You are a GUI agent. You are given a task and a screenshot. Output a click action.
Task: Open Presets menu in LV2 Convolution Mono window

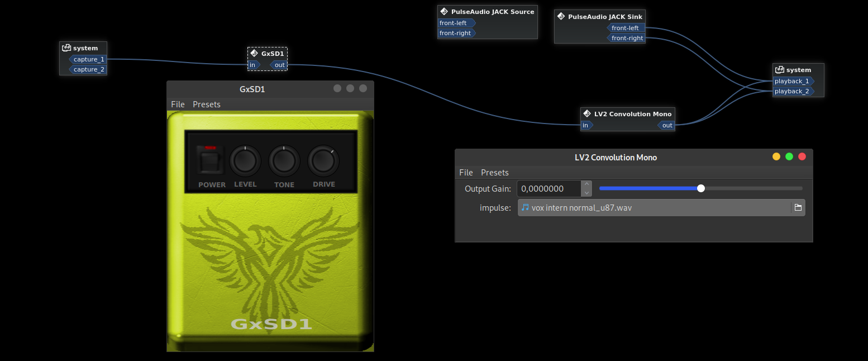coord(495,173)
